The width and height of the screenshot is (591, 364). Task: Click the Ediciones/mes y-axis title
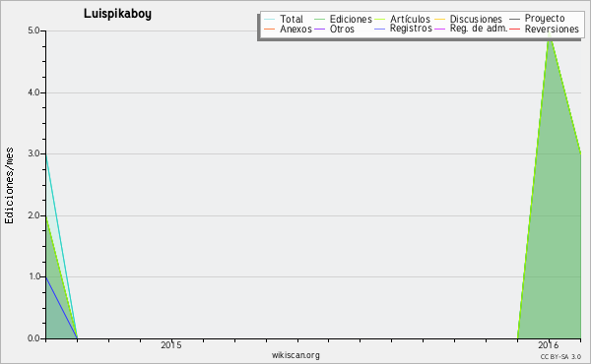[9, 186]
